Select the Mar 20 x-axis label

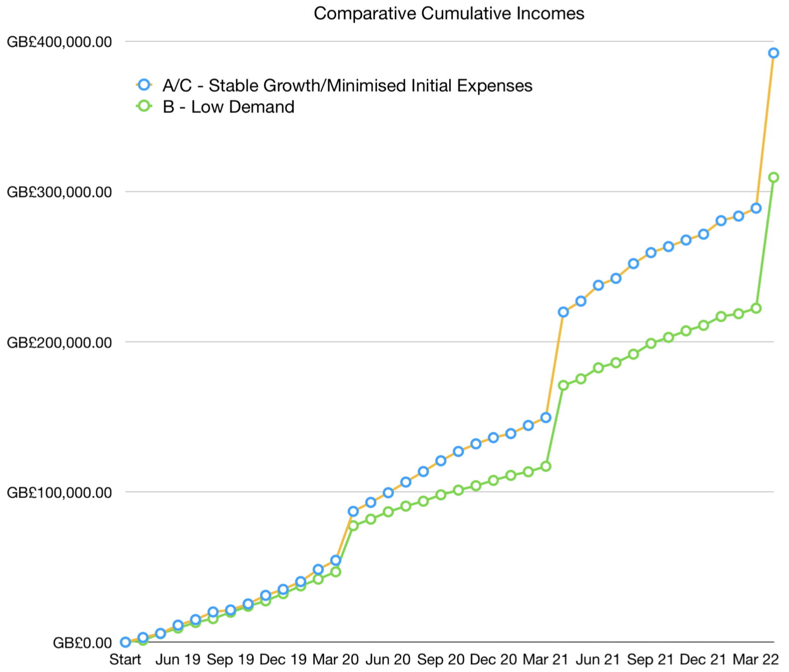335,660
